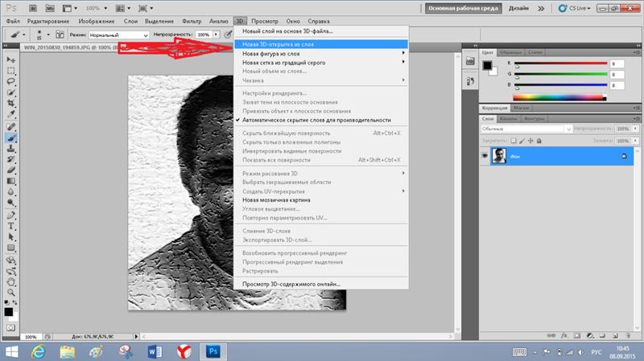
Task: Select the Crop tool
Action: tap(11, 104)
